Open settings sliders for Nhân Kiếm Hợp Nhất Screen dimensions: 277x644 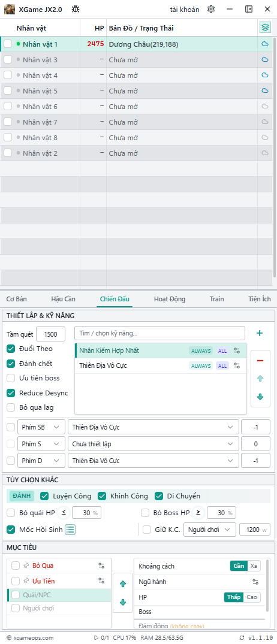click(237, 350)
